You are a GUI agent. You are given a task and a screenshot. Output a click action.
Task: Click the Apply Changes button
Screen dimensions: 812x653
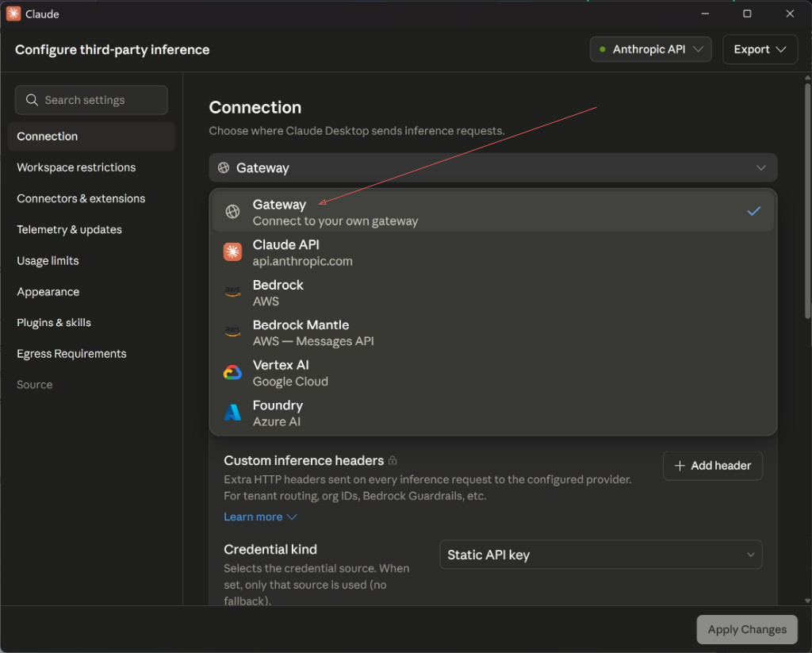click(x=747, y=629)
